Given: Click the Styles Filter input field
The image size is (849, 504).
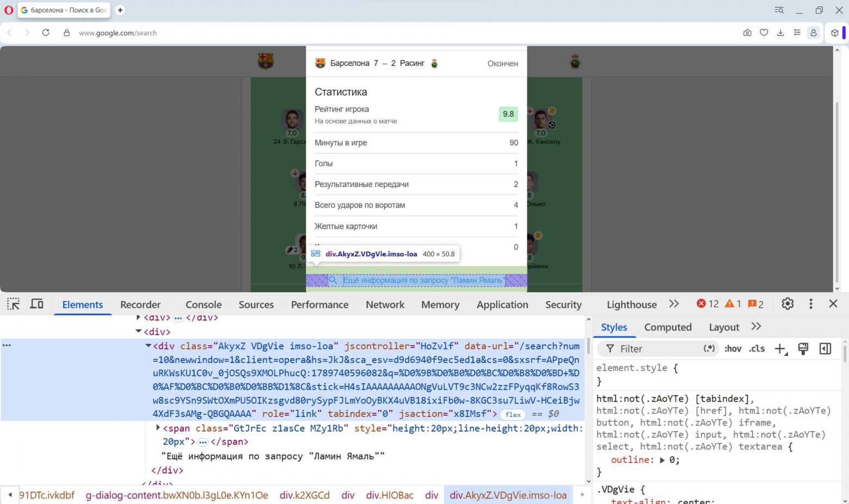Looking at the screenshot, I should [x=659, y=349].
